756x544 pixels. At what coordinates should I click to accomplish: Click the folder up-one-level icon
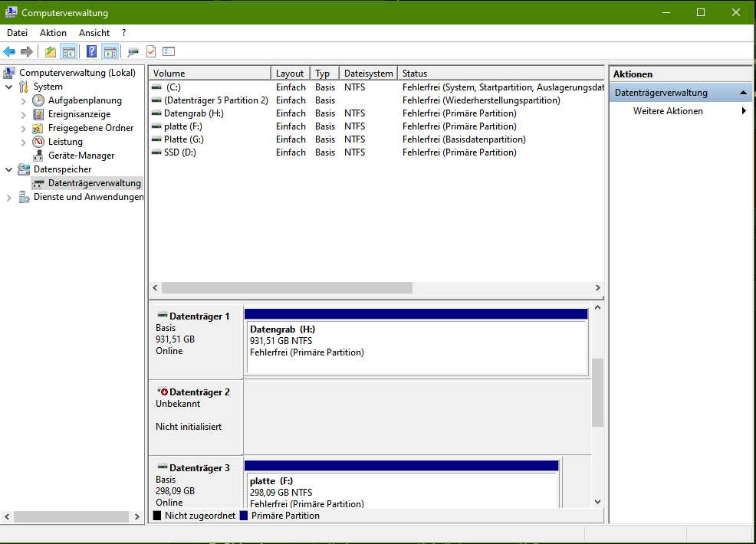50,51
